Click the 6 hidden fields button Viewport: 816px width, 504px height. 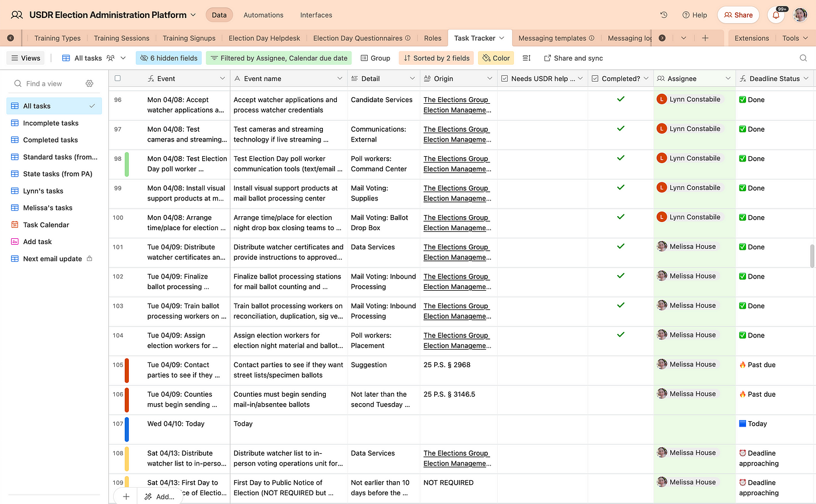click(169, 58)
